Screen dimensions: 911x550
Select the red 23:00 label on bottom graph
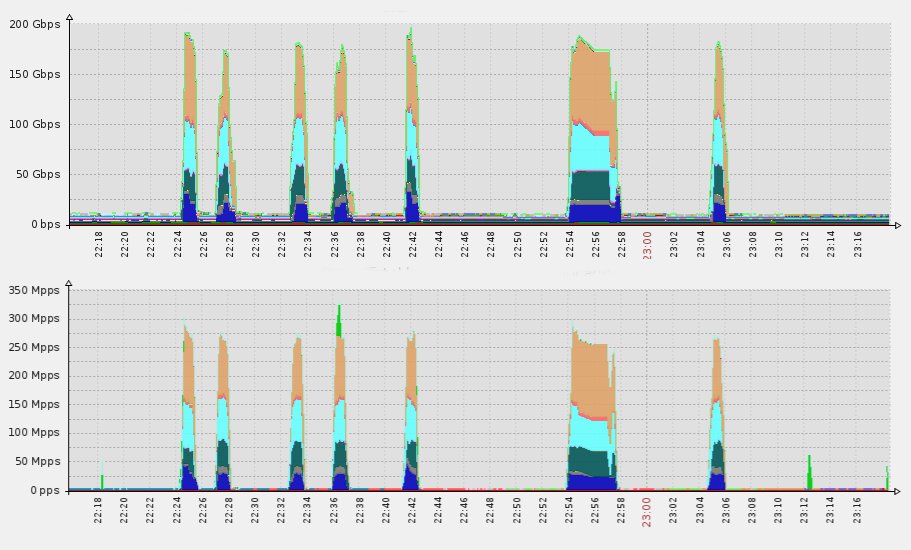pos(647,511)
